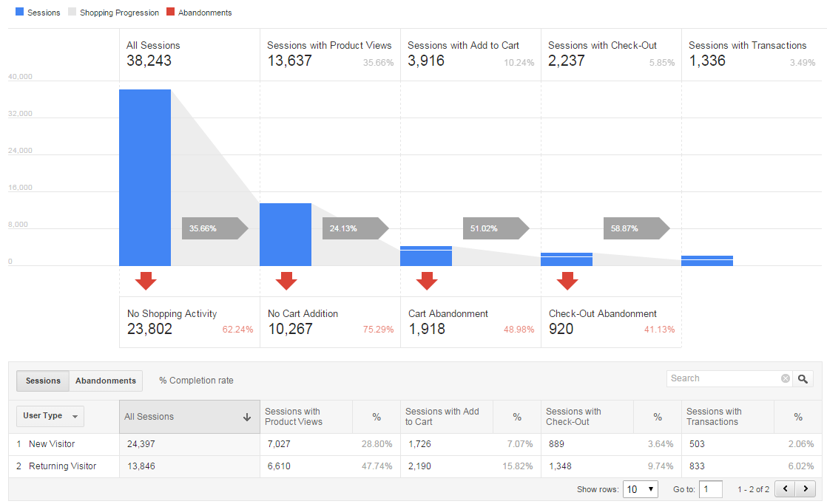
Task: Switch to the Abandonments tab
Action: pos(105,381)
